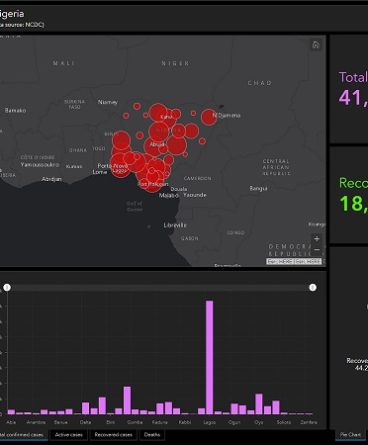Click the MALI country label
This screenshot has height=445, width=368.
click(x=64, y=63)
